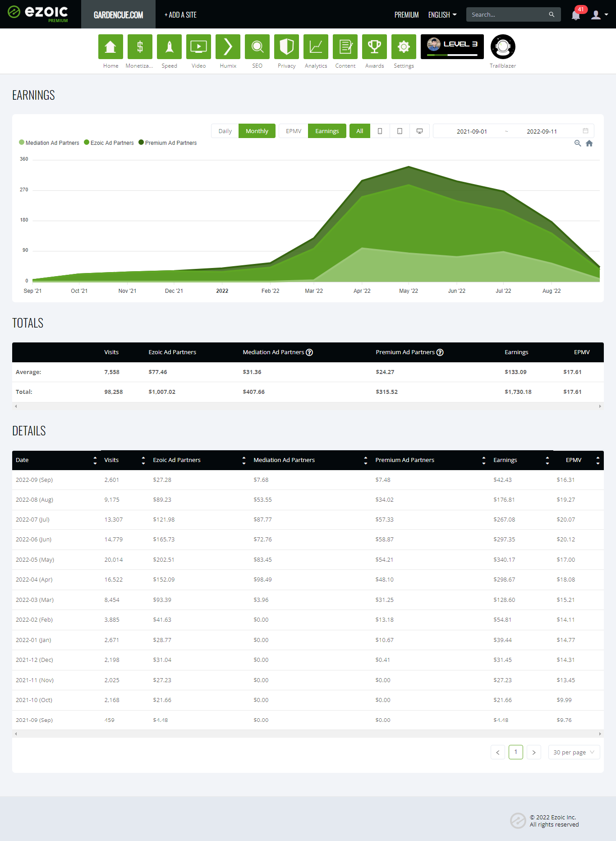
Task: Switch chart metric to Earnings
Action: pos(327,131)
